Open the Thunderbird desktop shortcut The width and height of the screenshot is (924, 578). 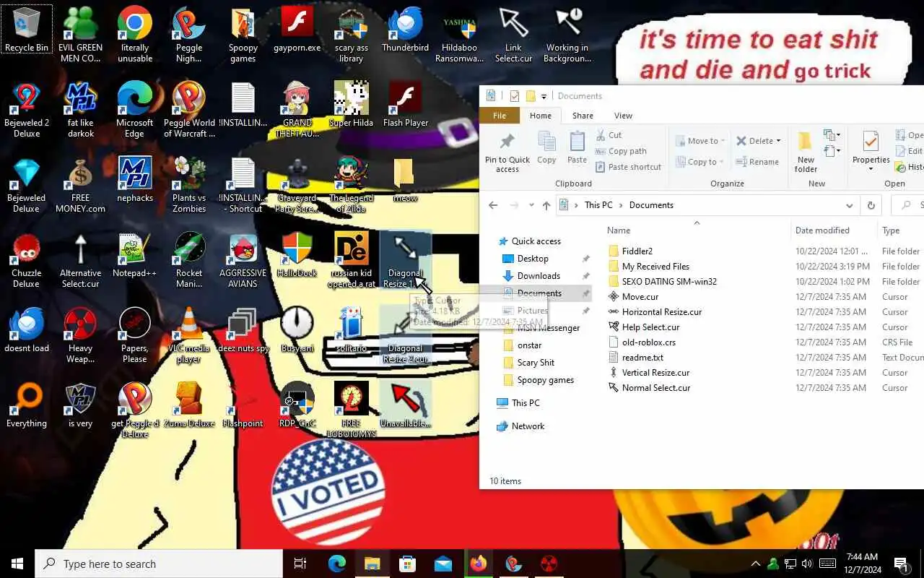(405, 30)
